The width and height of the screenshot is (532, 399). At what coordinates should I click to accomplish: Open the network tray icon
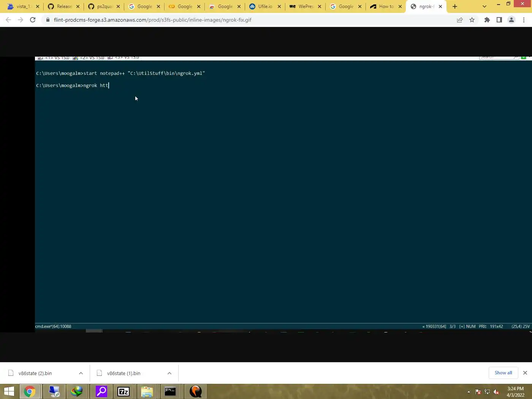click(x=487, y=392)
